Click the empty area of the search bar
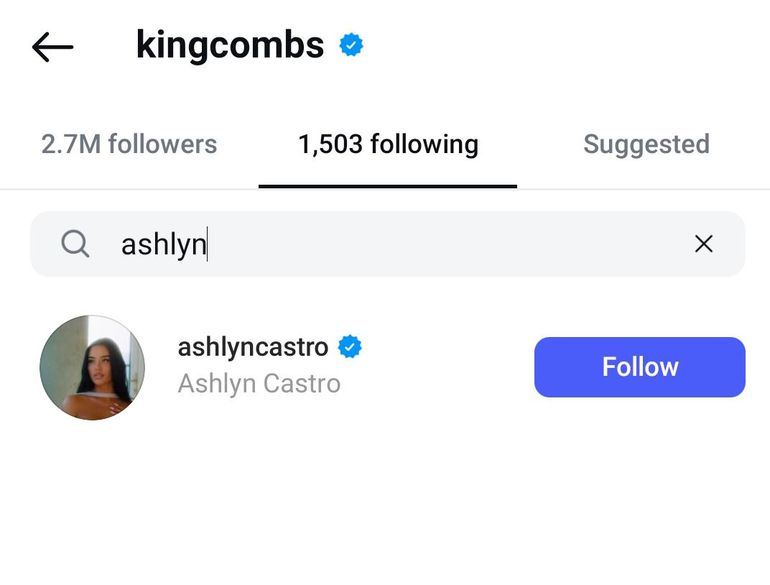 click(450, 243)
